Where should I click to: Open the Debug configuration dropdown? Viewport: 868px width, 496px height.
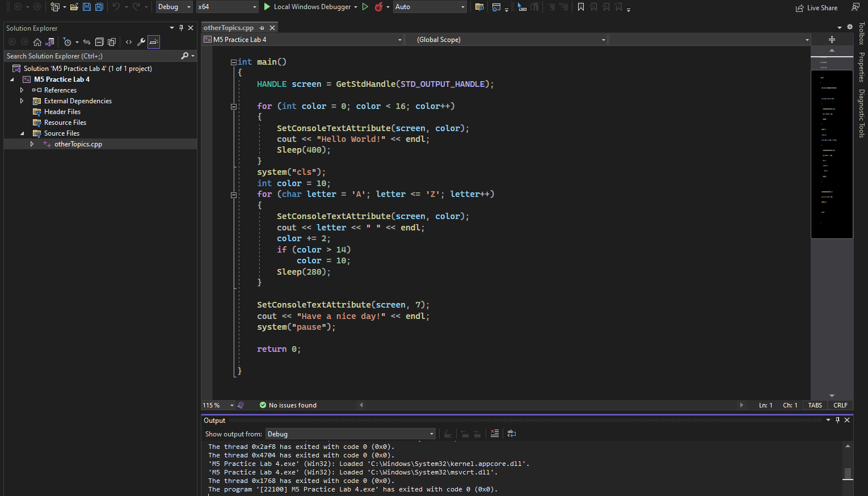point(174,7)
